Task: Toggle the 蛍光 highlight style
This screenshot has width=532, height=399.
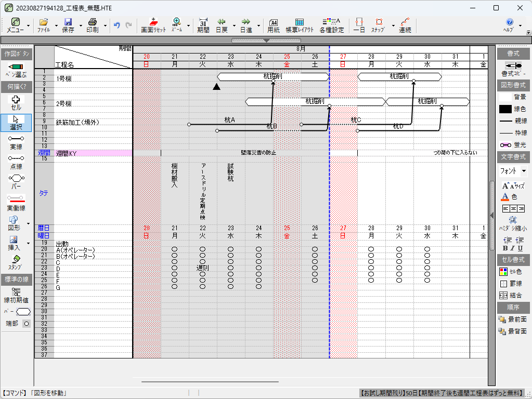Action: [513, 145]
